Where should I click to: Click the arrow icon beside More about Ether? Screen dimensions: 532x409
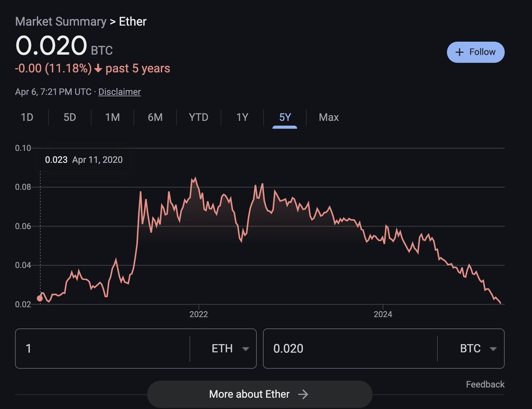click(303, 394)
